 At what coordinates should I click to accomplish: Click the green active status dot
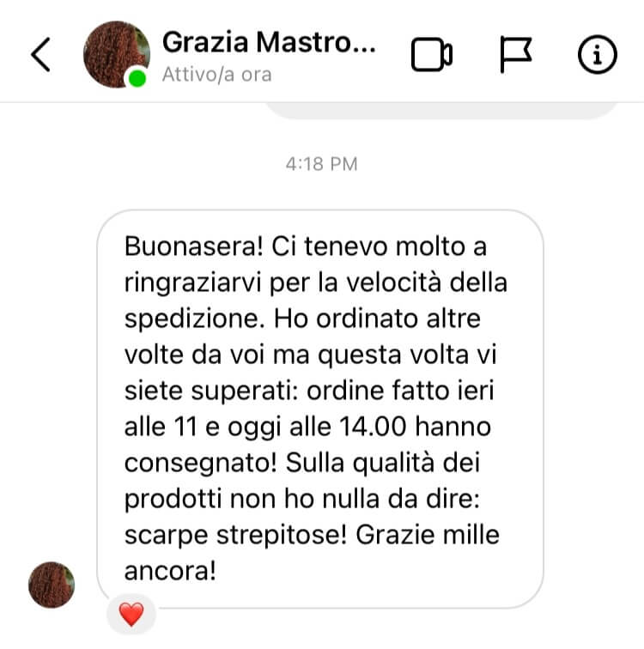click(137, 79)
